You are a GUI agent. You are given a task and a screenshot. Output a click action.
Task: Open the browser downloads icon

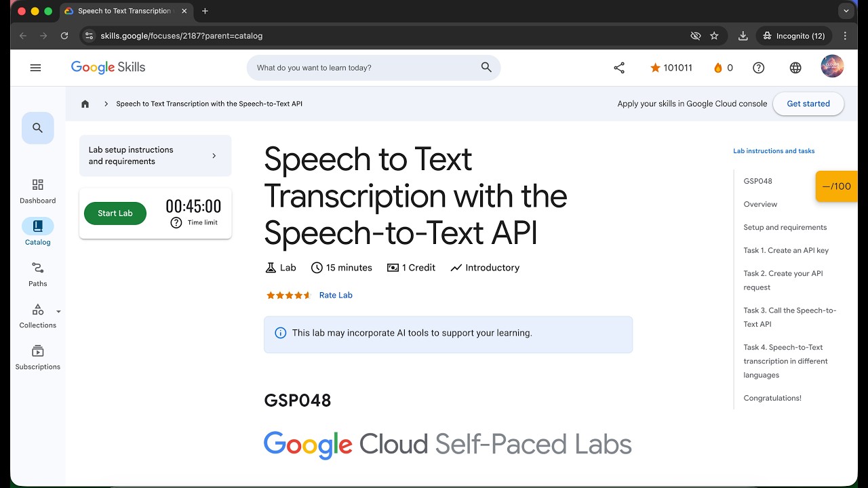(x=743, y=36)
